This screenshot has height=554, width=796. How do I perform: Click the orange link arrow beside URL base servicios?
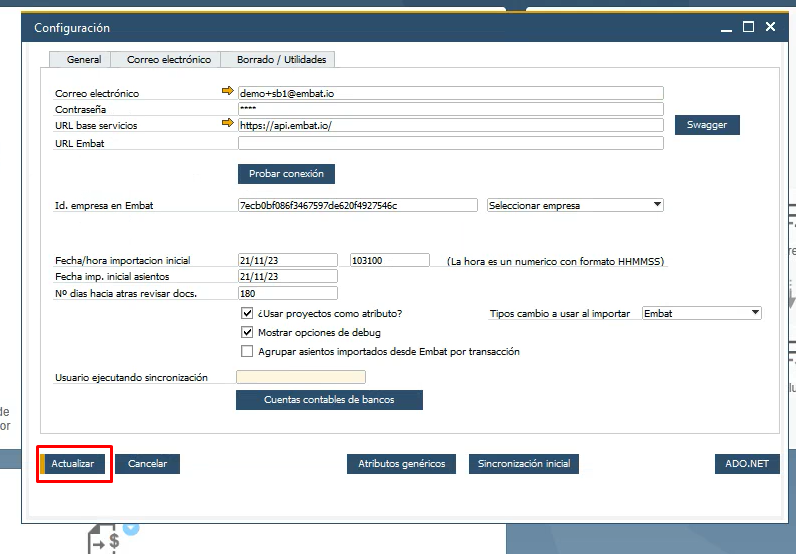(x=227, y=125)
